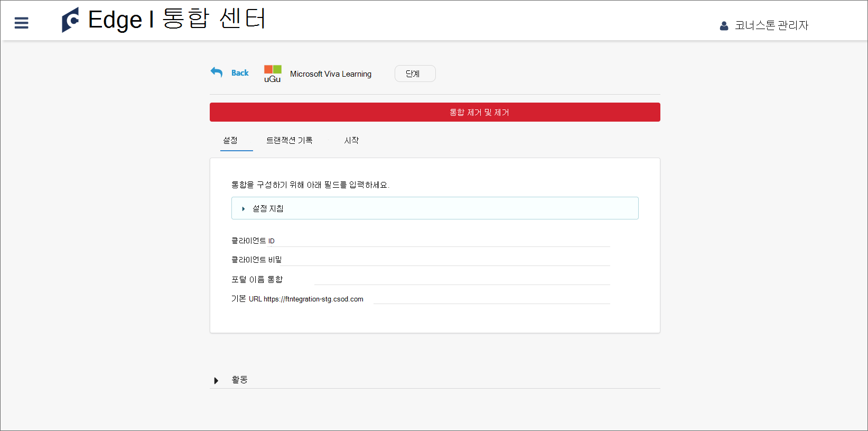Go Back to the previous page
This screenshot has width=868, height=431.
240,73
